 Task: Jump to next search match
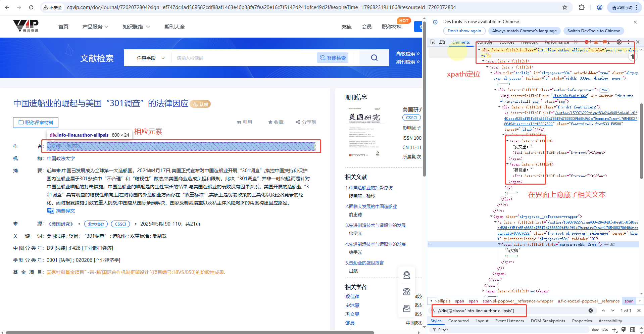(613, 311)
